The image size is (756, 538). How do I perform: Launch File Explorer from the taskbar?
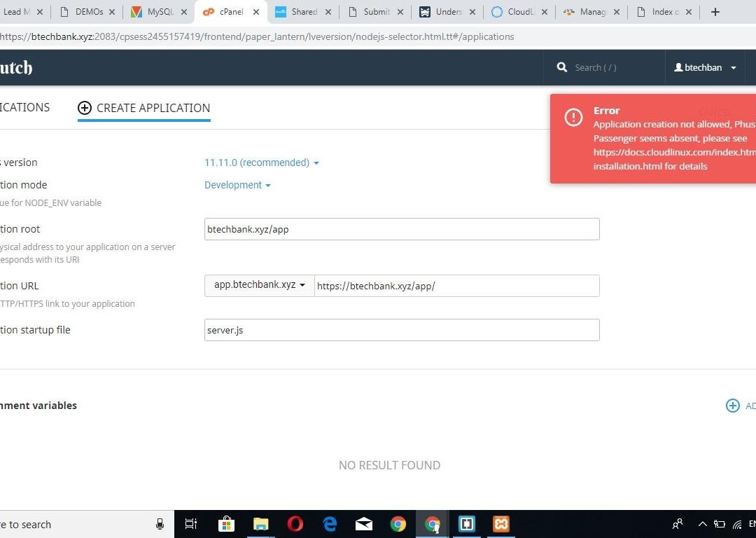261,524
